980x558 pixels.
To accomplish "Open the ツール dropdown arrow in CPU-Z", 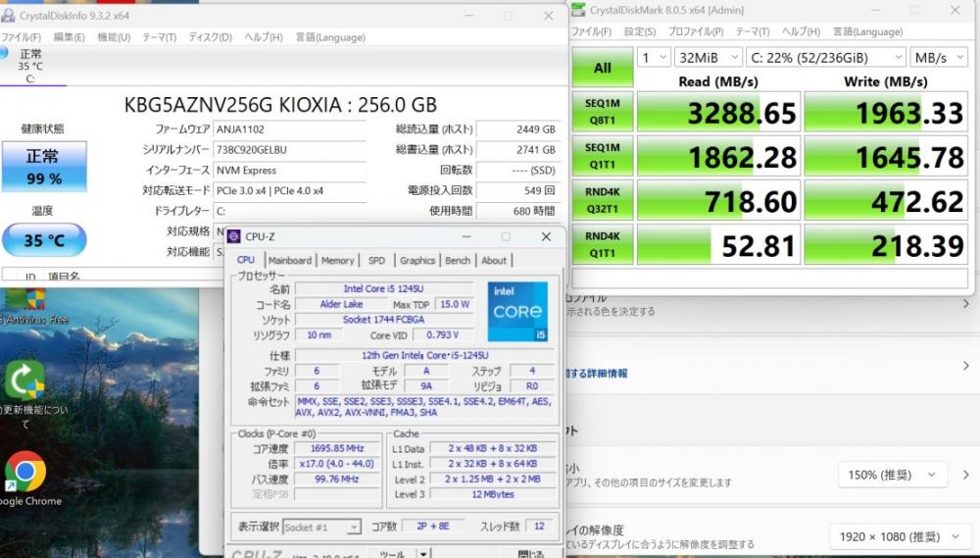I will pos(423,554).
